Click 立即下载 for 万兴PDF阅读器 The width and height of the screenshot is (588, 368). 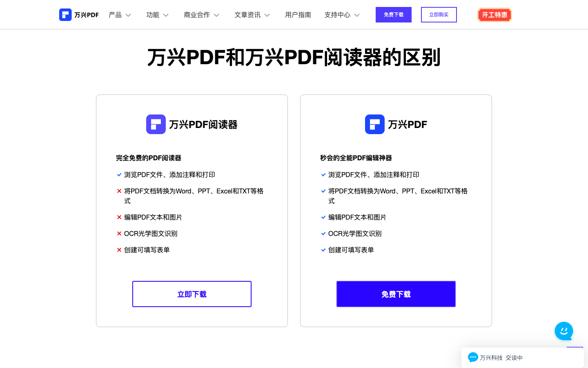coord(192,294)
